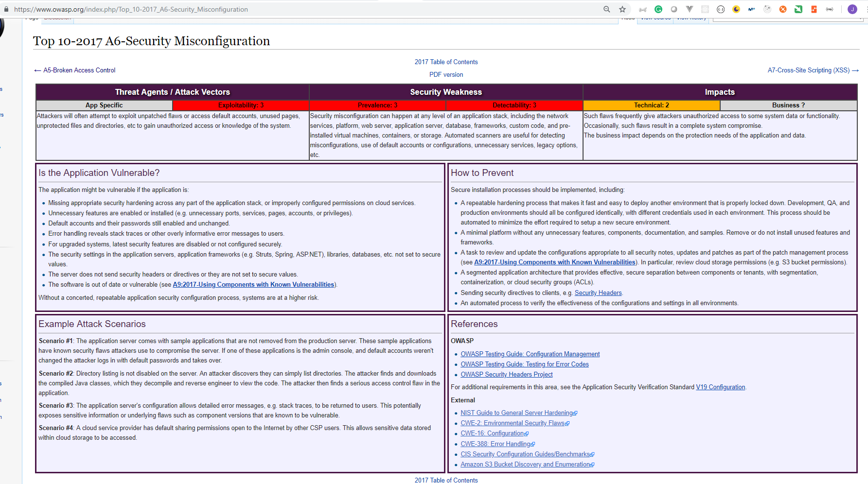Open the yellow moon extension icon
This screenshot has height=484, width=868.
(736, 9)
